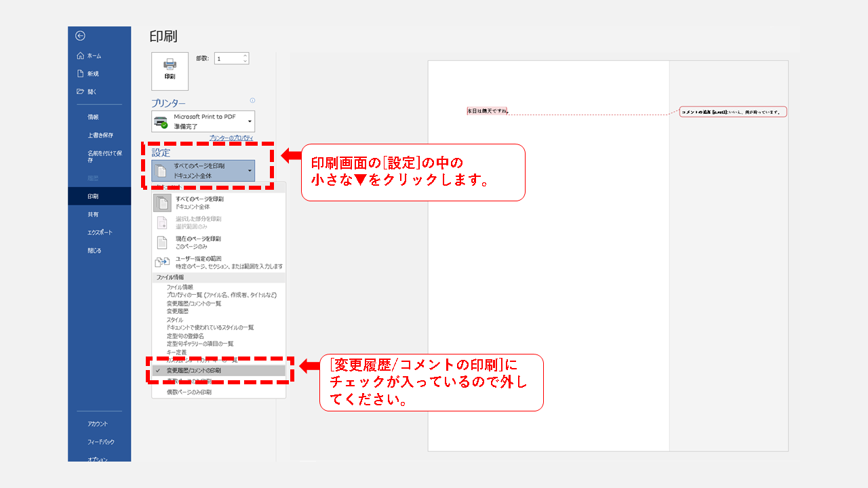The image size is (868, 488).
Task: Click the printer info icon
Action: coord(252,100)
